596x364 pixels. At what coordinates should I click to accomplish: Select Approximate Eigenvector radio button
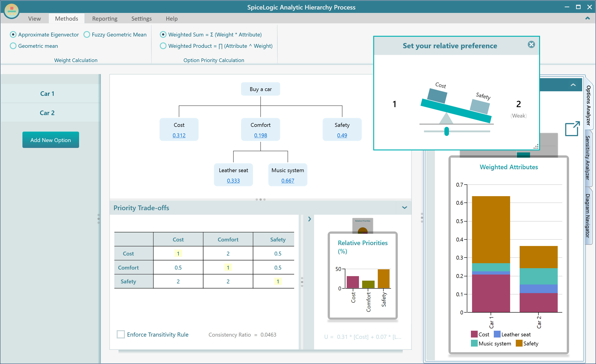tap(13, 35)
